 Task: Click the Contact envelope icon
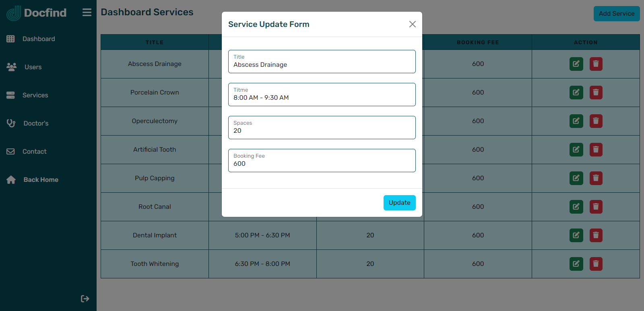(x=10, y=152)
